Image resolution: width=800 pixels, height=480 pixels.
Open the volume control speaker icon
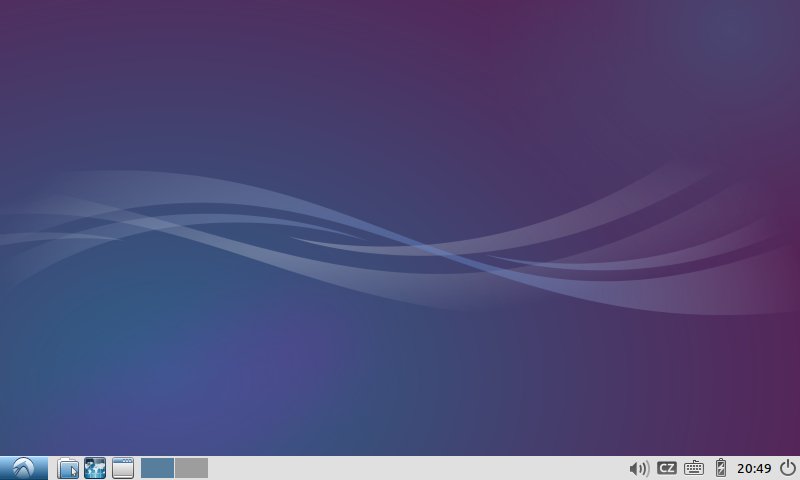[x=639, y=468]
